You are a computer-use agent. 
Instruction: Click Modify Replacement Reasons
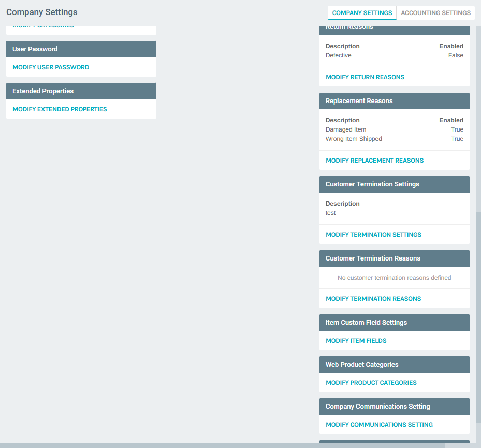point(374,160)
